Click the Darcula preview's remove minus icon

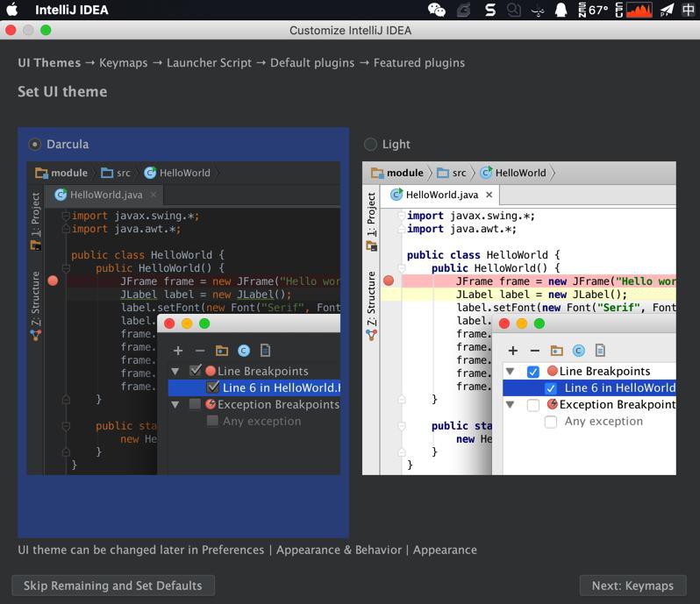(x=200, y=351)
